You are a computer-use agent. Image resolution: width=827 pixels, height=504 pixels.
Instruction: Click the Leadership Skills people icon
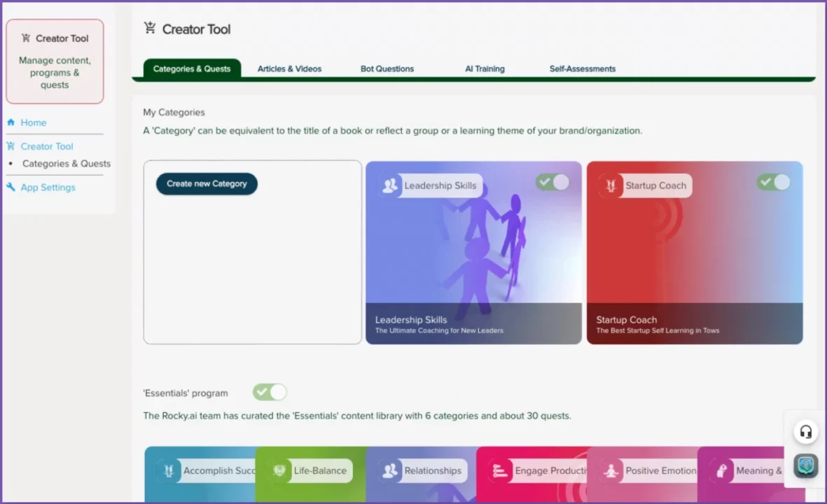coord(389,185)
